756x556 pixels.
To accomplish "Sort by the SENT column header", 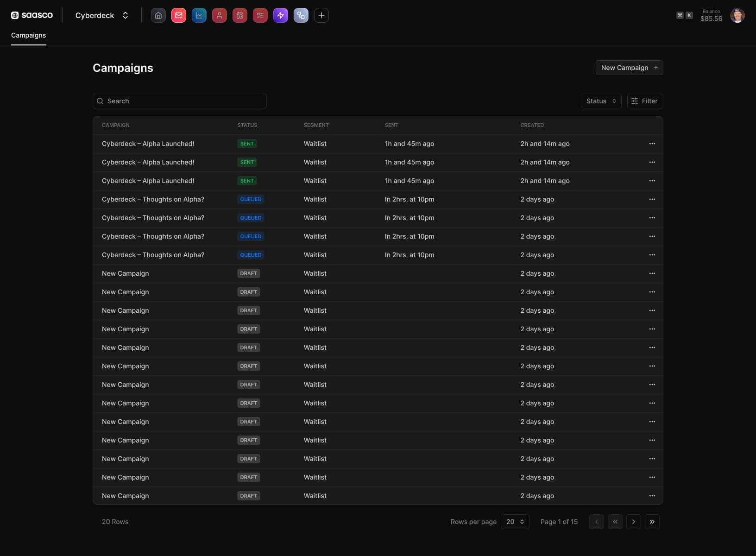I will [391, 125].
